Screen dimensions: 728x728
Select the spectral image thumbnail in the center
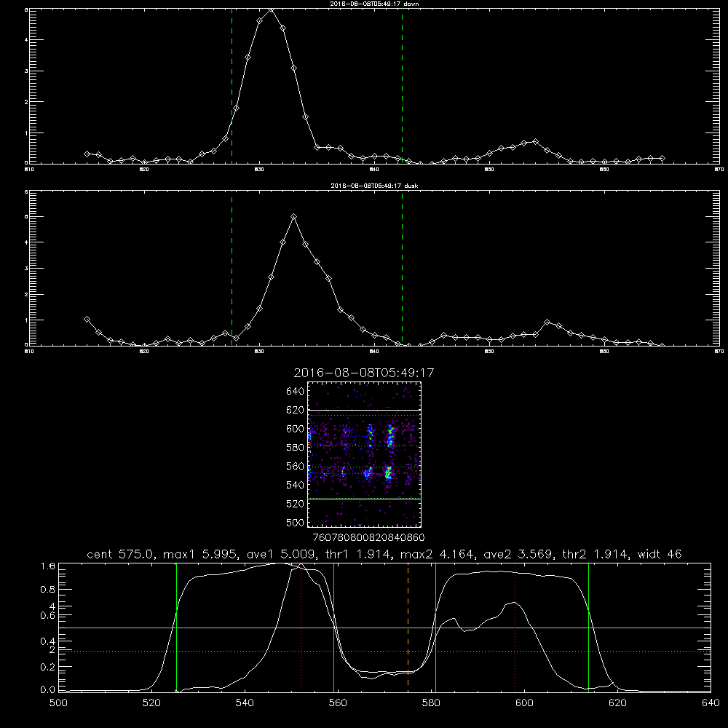[x=364, y=454]
